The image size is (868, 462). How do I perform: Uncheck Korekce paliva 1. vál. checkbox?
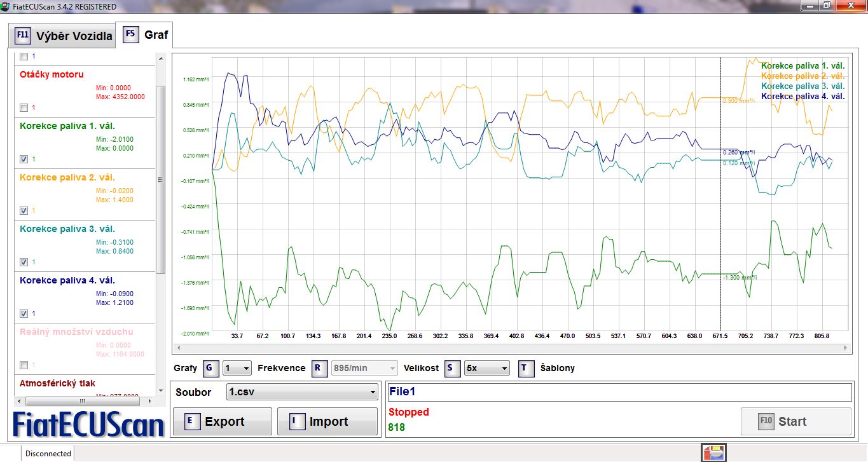click(24, 159)
